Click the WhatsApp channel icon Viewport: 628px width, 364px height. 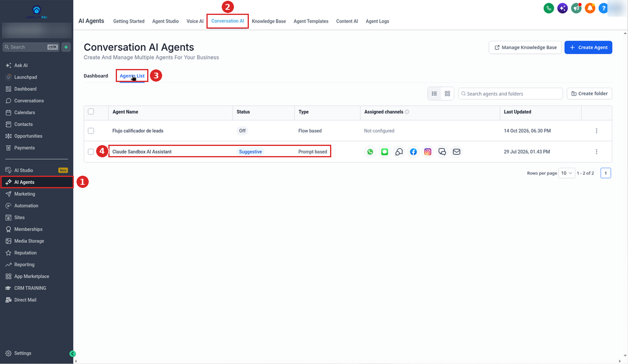[370, 152]
